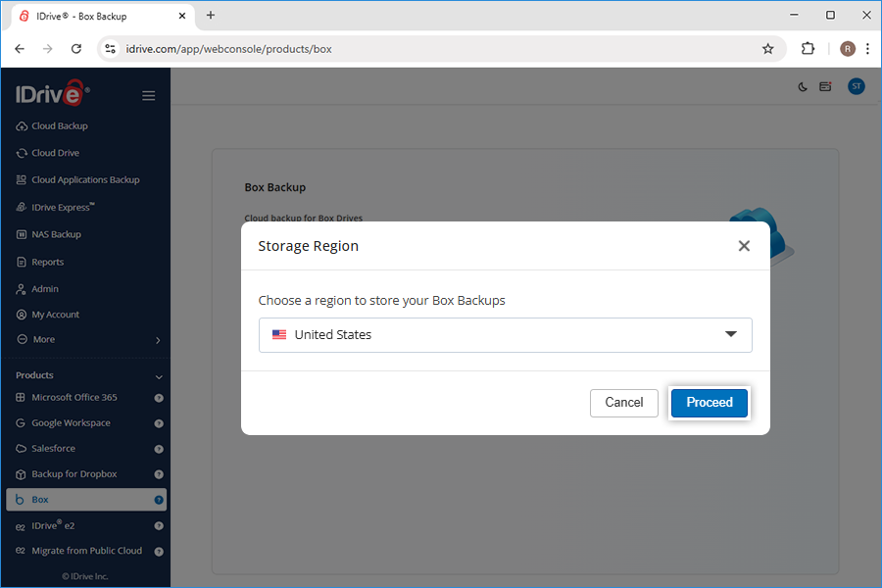
Task: Click help icon next to Migrate from Public Cloud
Action: (159, 552)
